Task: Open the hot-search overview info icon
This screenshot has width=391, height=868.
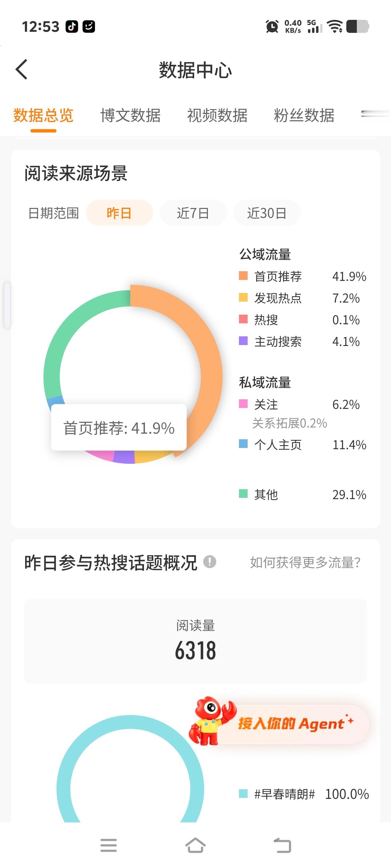Action: click(209, 562)
